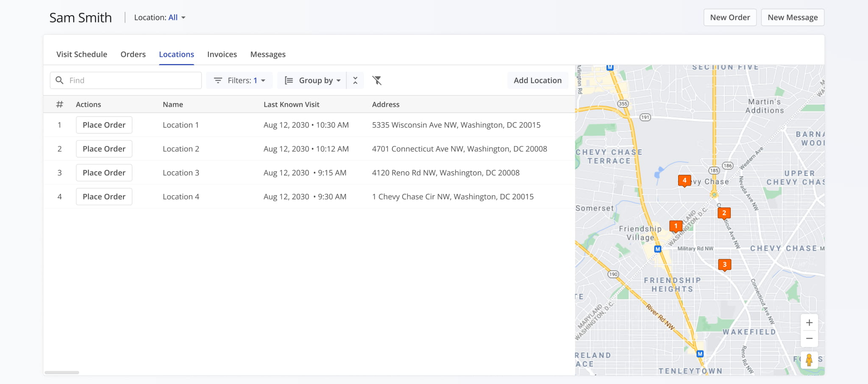The image size is (868, 384).
Task: Zoom out on the map
Action: [809, 339]
